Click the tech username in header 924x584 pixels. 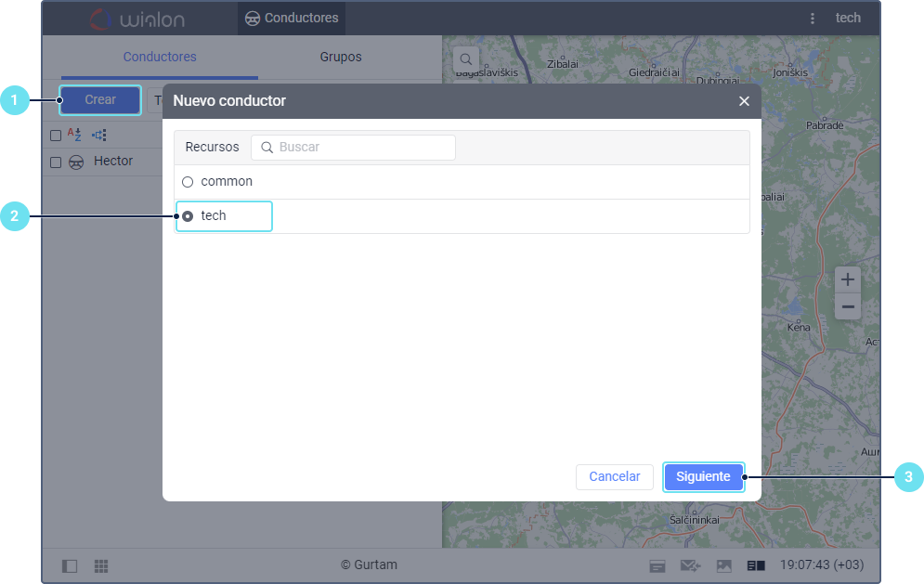click(848, 19)
